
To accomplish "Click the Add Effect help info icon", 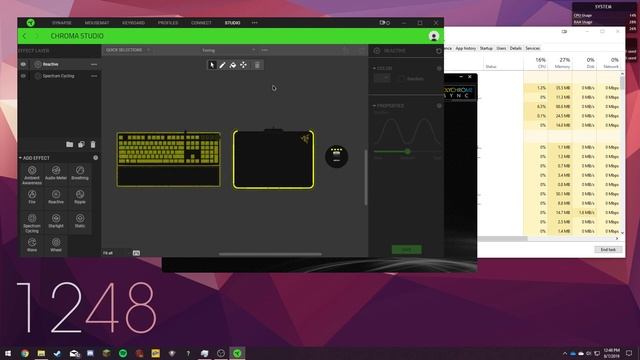I will click(96, 158).
